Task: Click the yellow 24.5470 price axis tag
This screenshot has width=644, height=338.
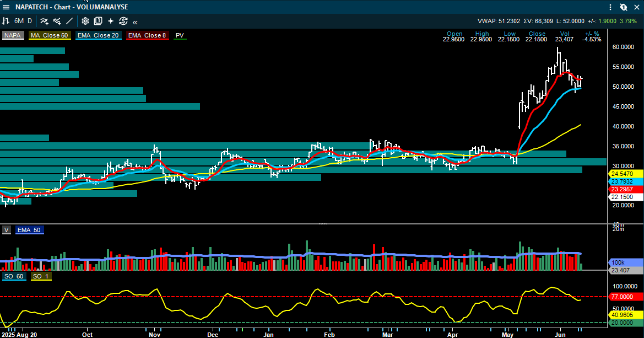Action: point(625,174)
